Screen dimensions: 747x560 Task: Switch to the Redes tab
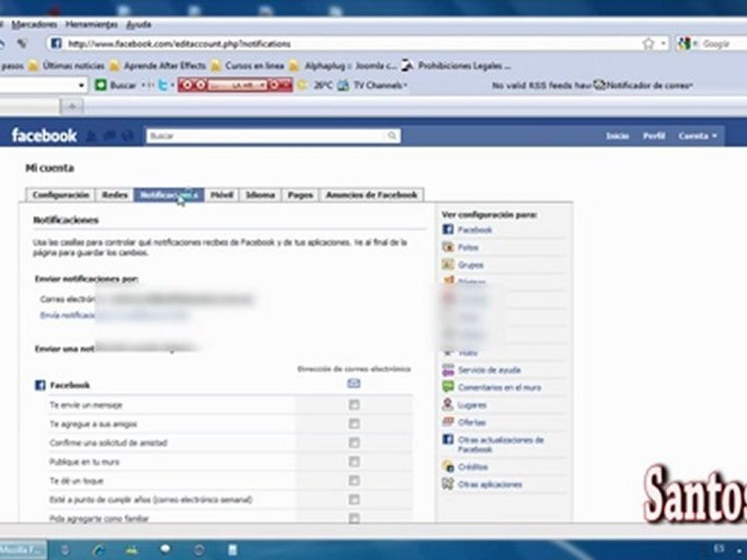(115, 194)
